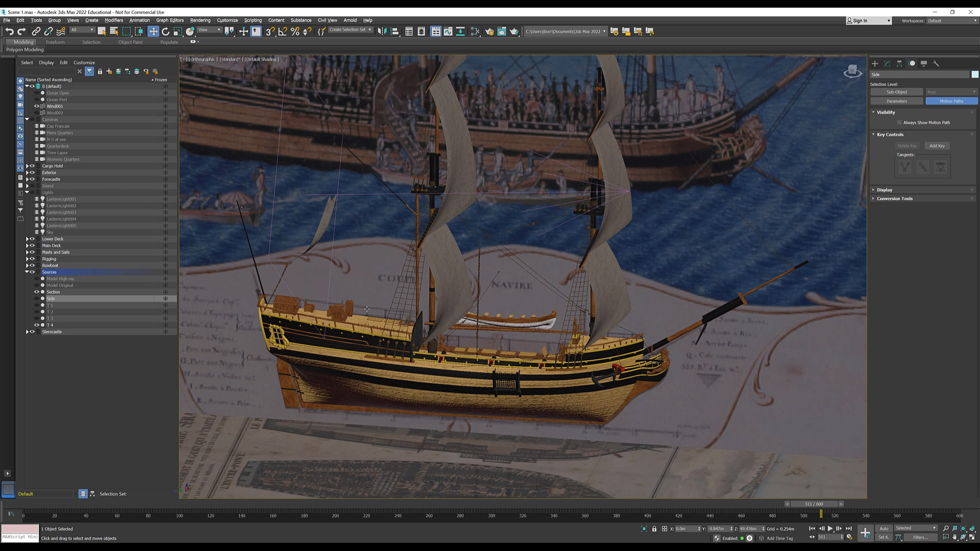Click the Undo arrow in main toolbar
Image resolution: width=980 pixels, height=551 pixels.
[x=9, y=32]
